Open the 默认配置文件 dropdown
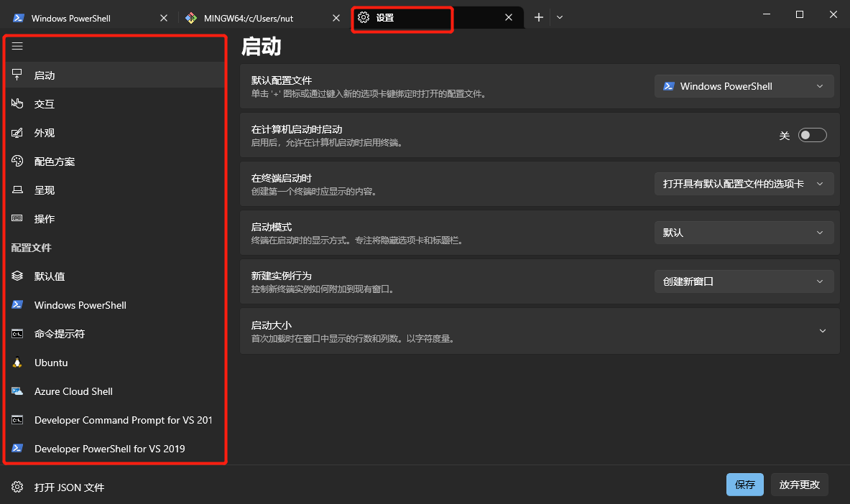Image resolution: width=850 pixels, height=504 pixels. click(744, 86)
